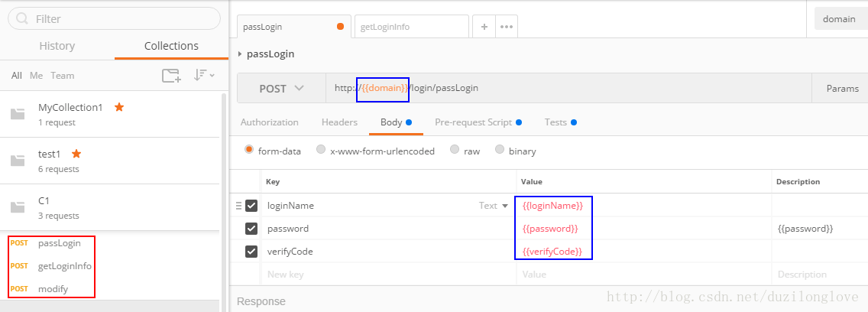Select the raw body type option
The image size is (868, 312).
click(455, 151)
